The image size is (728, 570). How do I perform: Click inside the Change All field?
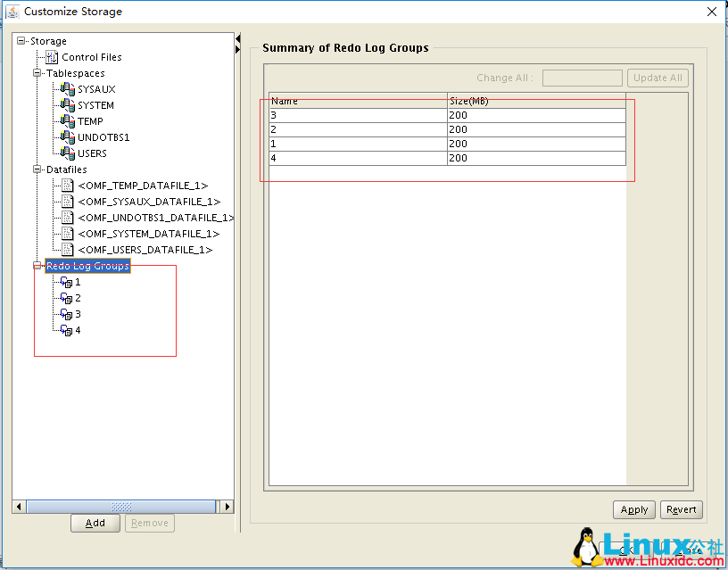pos(582,78)
